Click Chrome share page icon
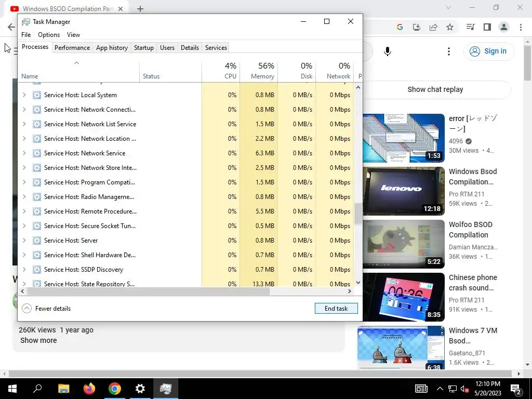Screen dimensions: 532x399 pos(433,27)
